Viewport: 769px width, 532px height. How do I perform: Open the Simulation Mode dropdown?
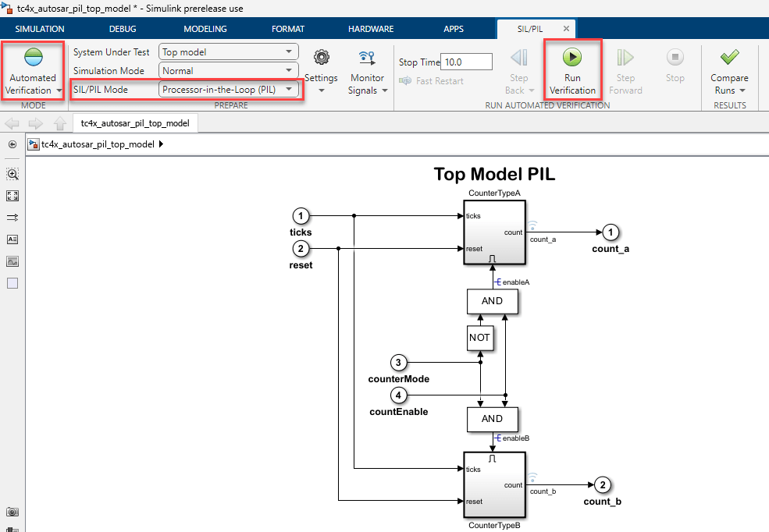tap(228, 71)
